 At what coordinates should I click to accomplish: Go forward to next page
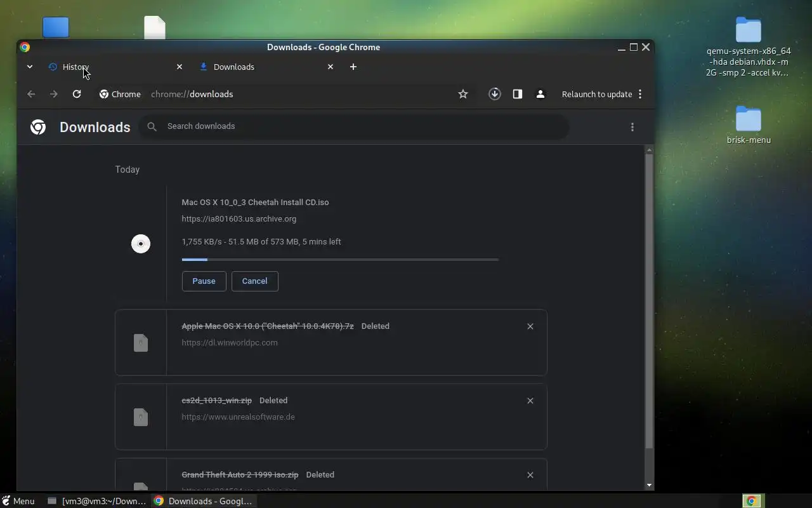coord(54,94)
